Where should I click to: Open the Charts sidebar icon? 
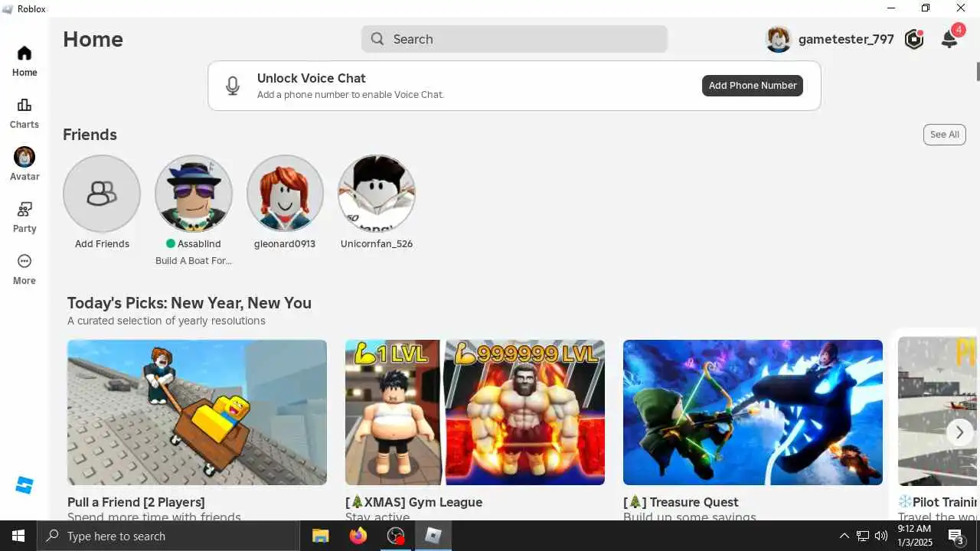24,106
